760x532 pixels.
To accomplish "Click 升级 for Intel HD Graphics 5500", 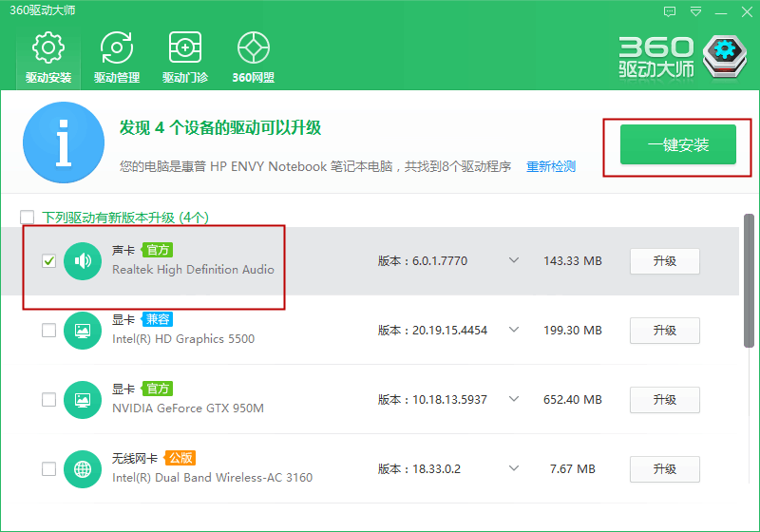I will tap(664, 331).
